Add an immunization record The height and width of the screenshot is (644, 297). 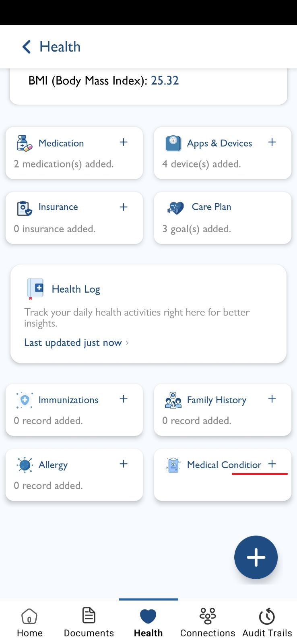click(124, 399)
